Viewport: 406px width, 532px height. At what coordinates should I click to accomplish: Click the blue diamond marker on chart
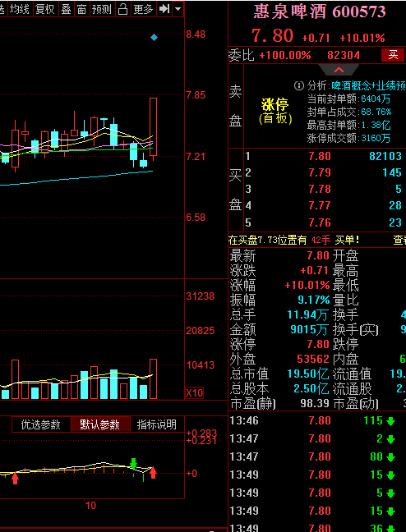(154, 37)
